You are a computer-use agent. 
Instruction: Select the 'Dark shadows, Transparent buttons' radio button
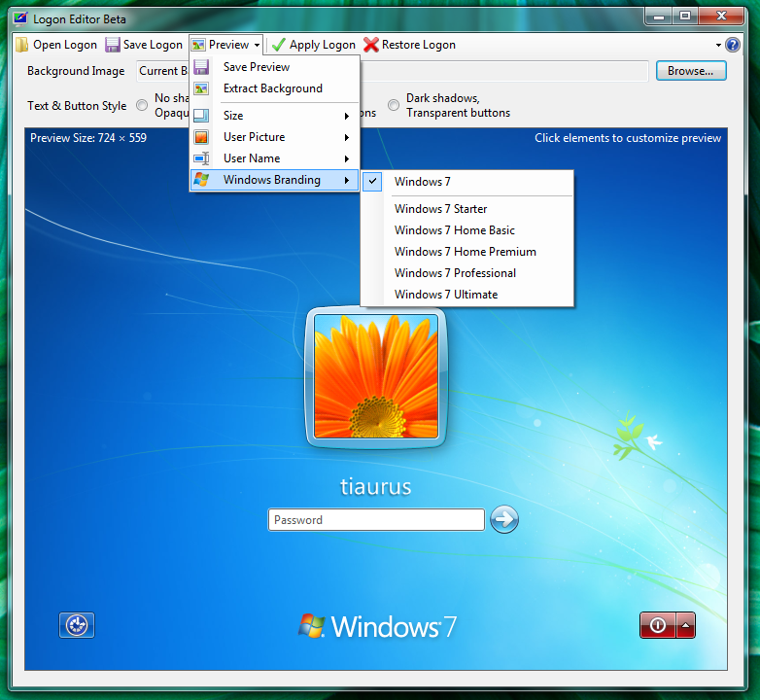click(x=394, y=105)
